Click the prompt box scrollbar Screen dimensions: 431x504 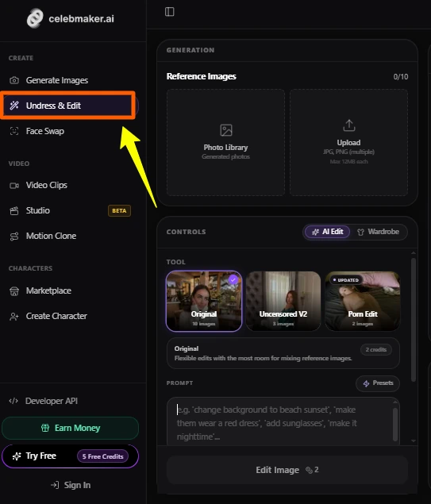coord(395,425)
